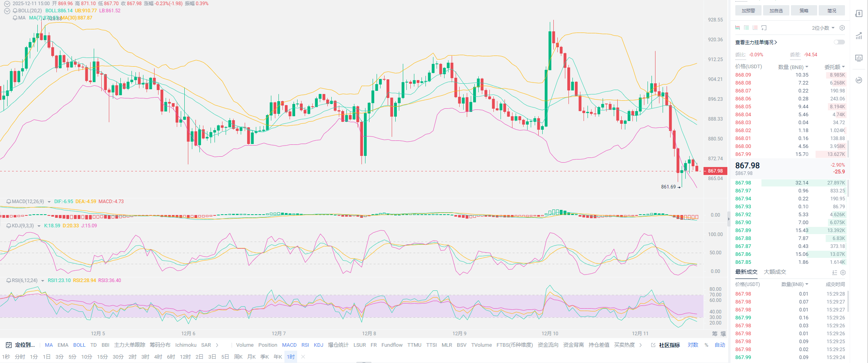Click the bell icon next to MACD indicator
This screenshot has height=363, width=868.
point(8,202)
